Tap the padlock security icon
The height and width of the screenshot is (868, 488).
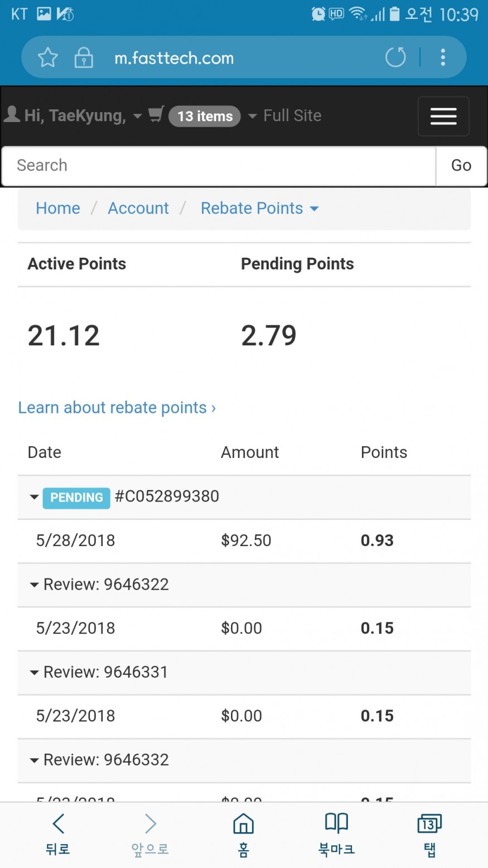click(x=84, y=57)
